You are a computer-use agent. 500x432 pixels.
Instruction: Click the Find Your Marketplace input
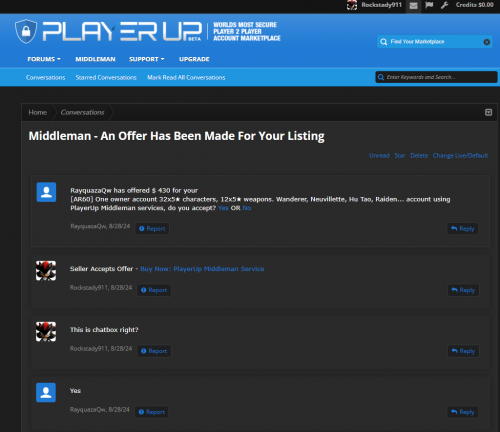pyautogui.click(x=435, y=42)
